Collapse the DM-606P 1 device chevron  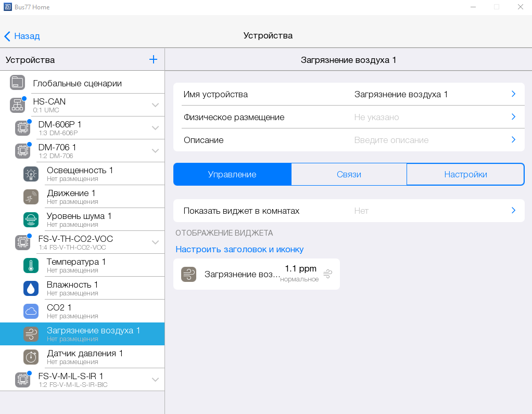pos(155,128)
